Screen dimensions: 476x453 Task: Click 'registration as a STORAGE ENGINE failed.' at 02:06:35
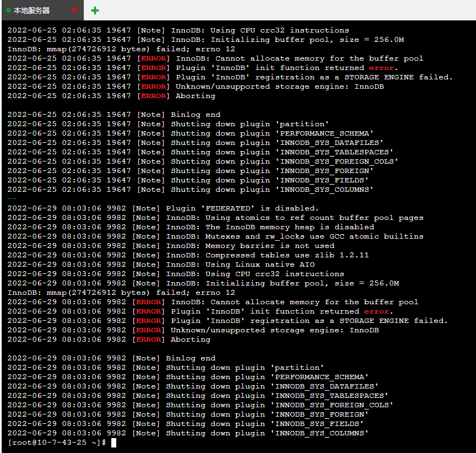coord(354,77)
